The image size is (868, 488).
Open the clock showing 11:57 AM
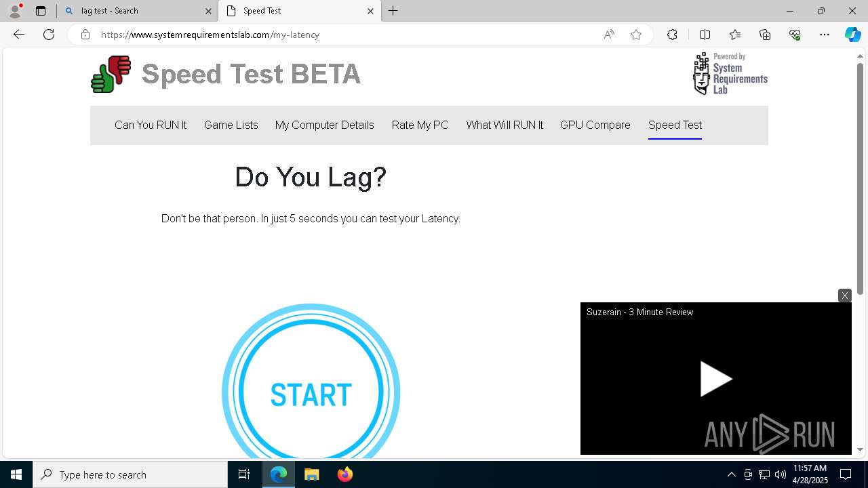point(810,474)
